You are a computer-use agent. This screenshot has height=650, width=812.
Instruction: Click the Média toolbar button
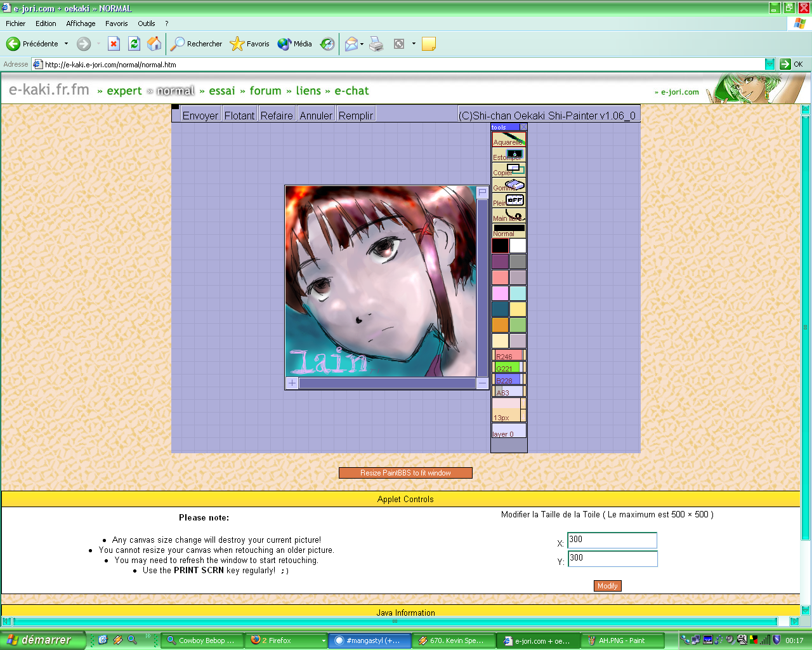295,44
